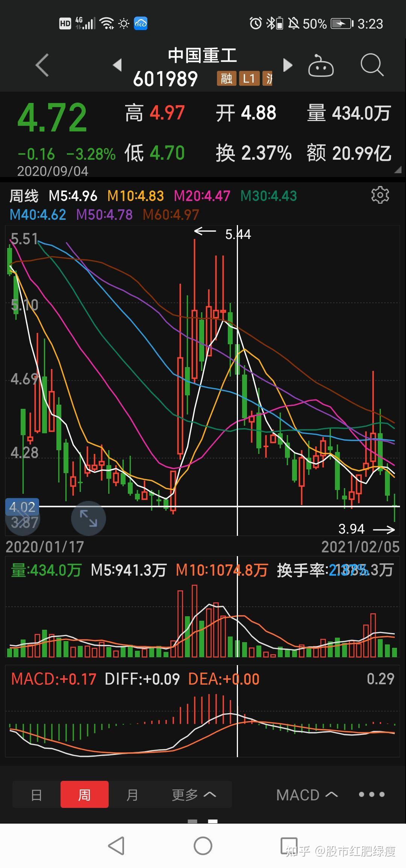Open chart settings gear icon

click(380, 195)
